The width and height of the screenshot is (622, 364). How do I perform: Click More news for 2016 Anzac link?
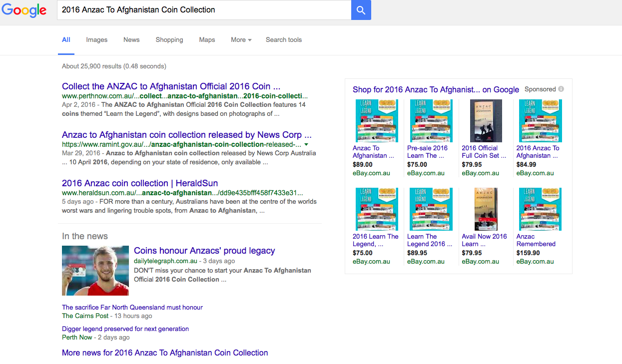tap(165, 353)
